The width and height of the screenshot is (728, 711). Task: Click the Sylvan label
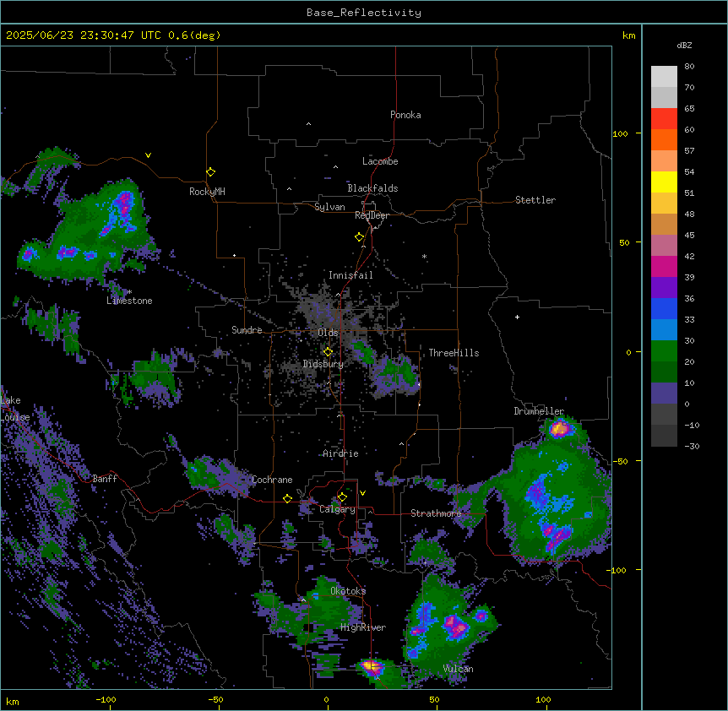[x=329, y=207]
